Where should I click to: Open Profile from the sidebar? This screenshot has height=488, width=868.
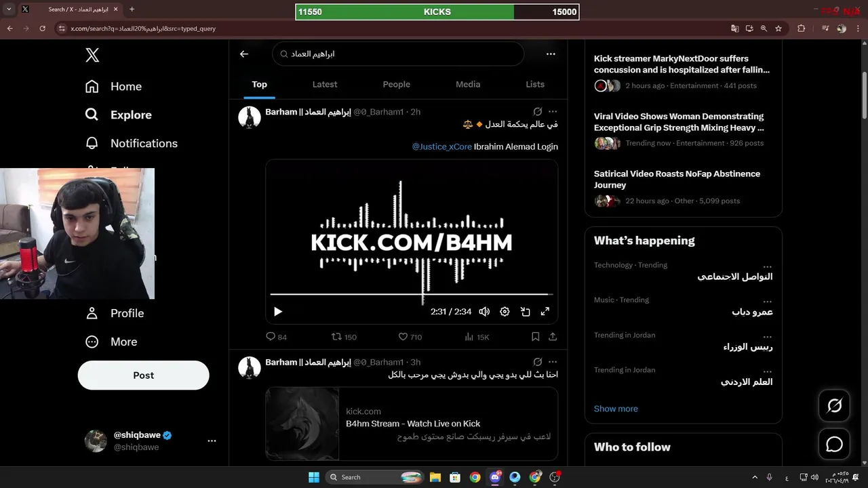pyautogui.click(x=114, y=313)
